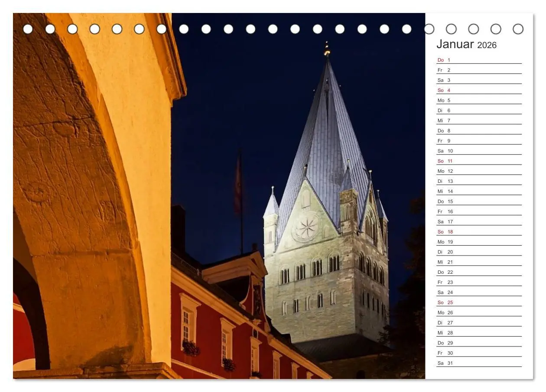The height and width of the screenshot is (392, 546).
Task: Select the 'Mo 19' calendar row
Action: 479,242
